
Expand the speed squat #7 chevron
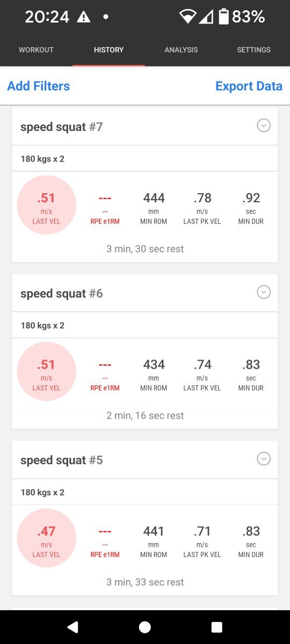[263, 126]
